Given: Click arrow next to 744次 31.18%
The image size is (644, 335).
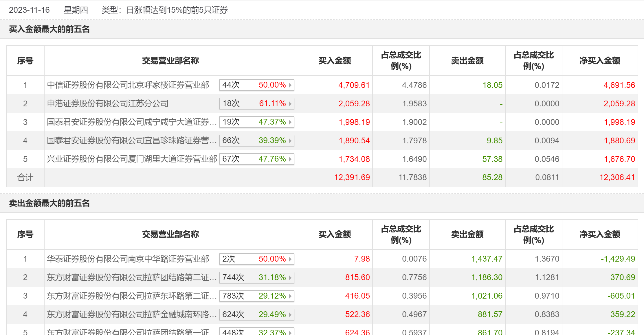Looking at the screenshot, I should (x=290, y=278).
